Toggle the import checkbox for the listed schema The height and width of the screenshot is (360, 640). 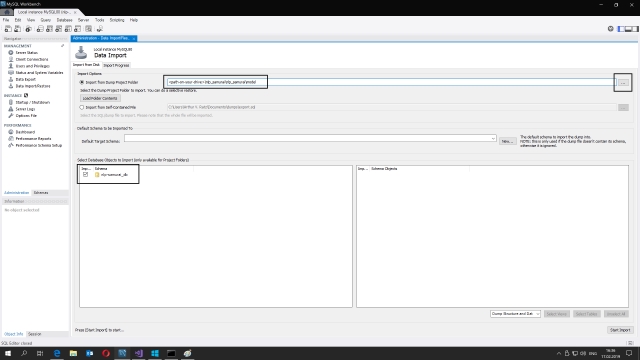(x=85, y=174)
